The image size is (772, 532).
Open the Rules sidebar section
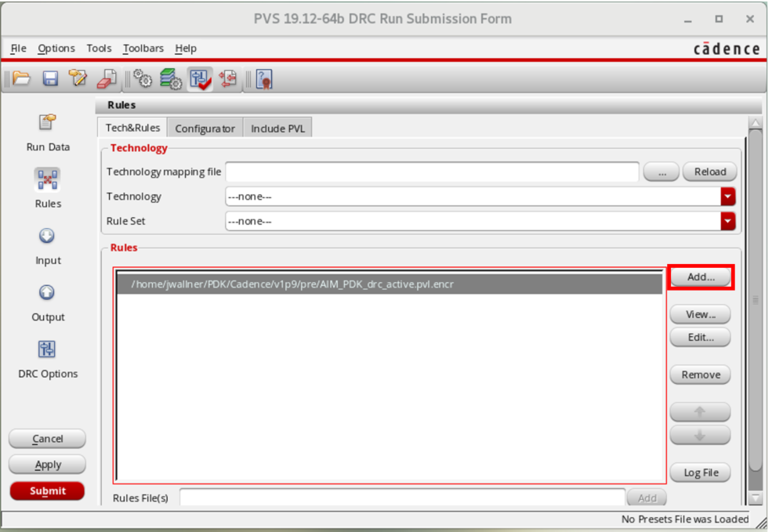point(48,189)
